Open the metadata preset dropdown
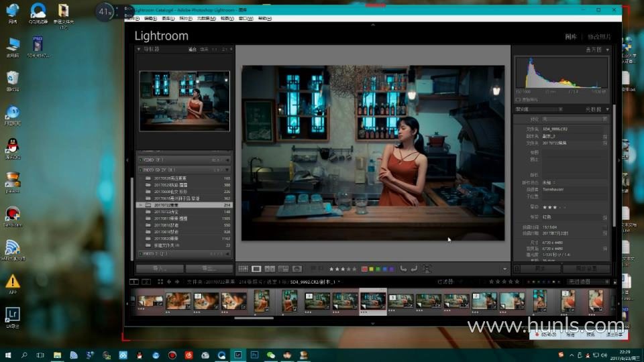This screenshot has width=644, height=362. (574, 119)
